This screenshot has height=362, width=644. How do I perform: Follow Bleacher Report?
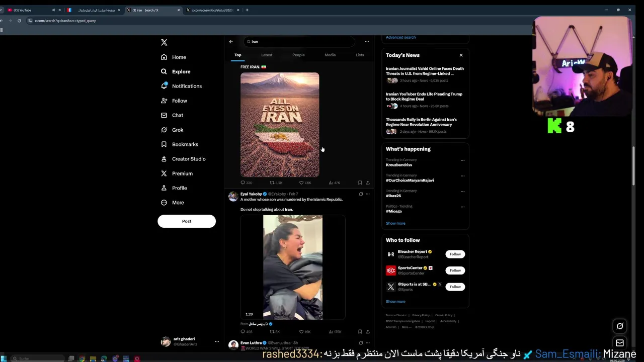[455, 254]
